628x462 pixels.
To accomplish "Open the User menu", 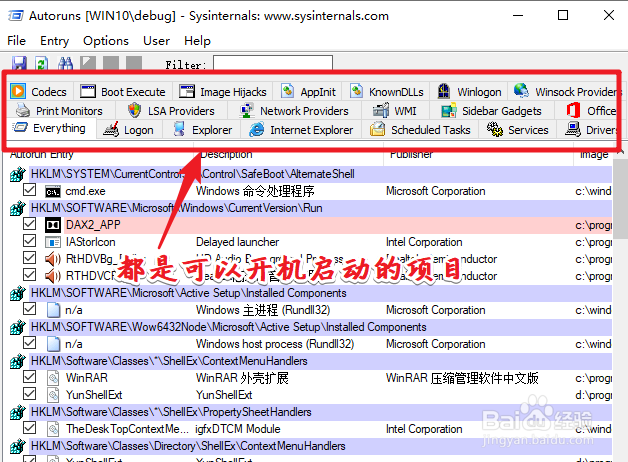I will click(x=157, y=41).
